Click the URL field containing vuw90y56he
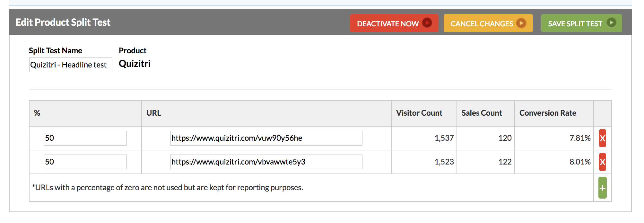Image resolution: width=644 pixels, height=223 pixels. click(x=266, y=138)
